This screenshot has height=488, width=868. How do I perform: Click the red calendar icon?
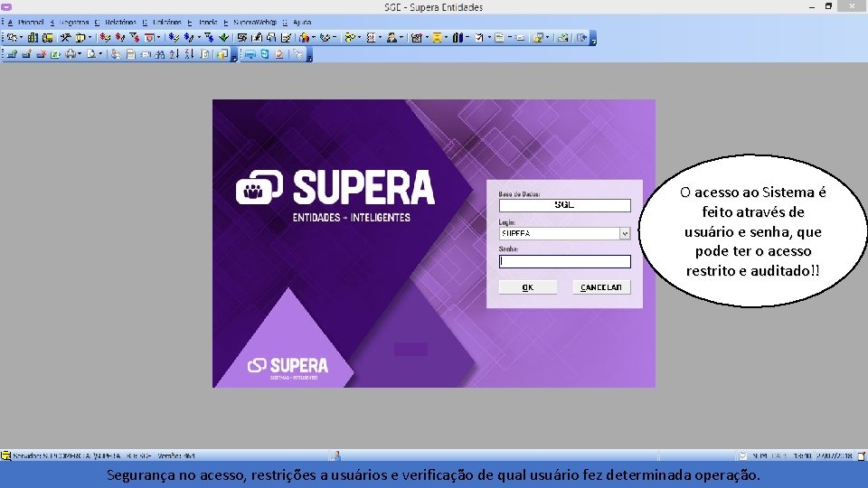coord(149,38)
